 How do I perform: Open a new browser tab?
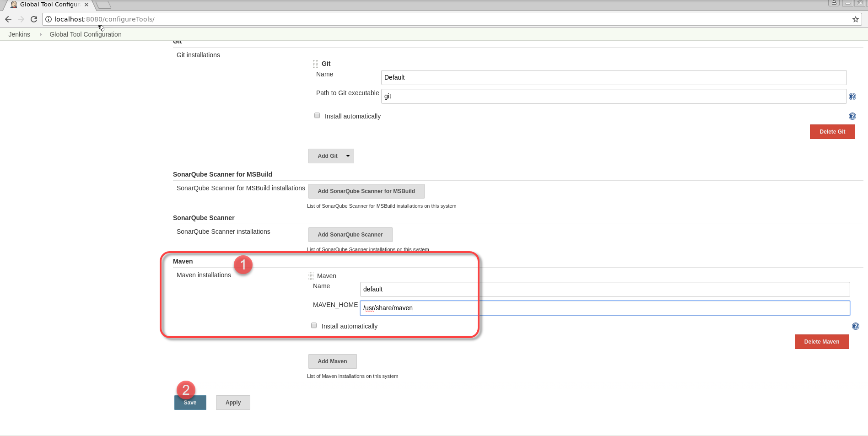[x=104, y=5]
